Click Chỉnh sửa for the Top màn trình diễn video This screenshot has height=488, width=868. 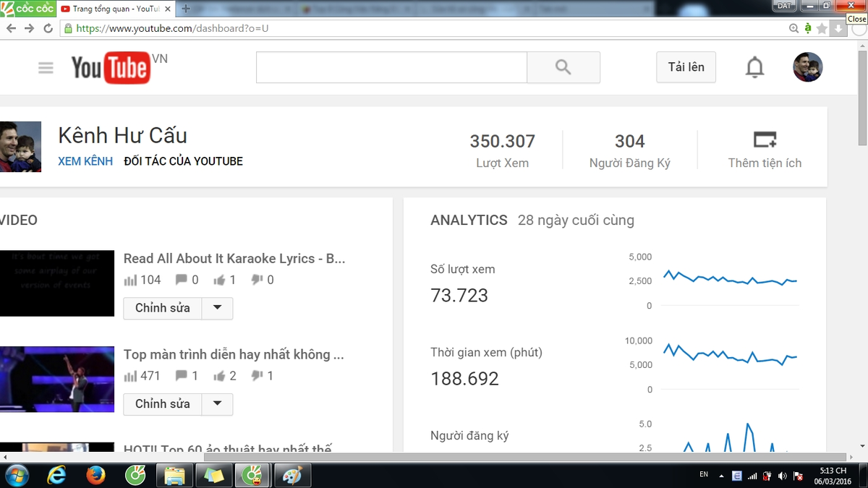pos(163,404)
